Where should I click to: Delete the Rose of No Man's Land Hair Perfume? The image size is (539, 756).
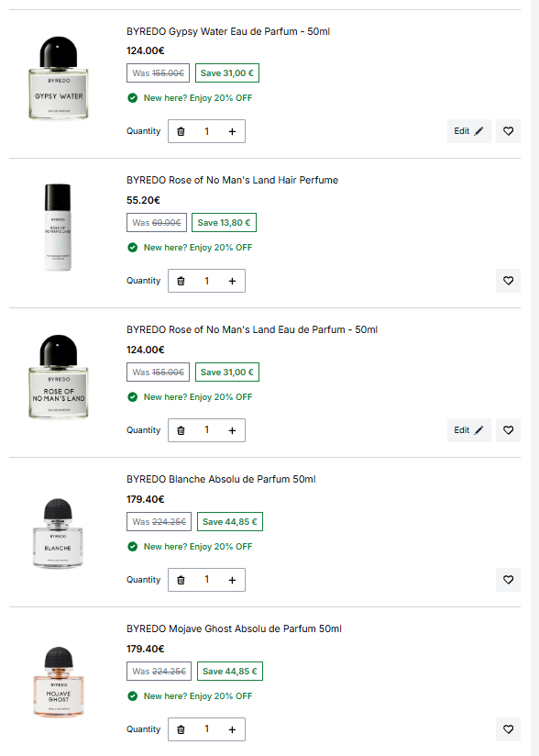point(181,281)
